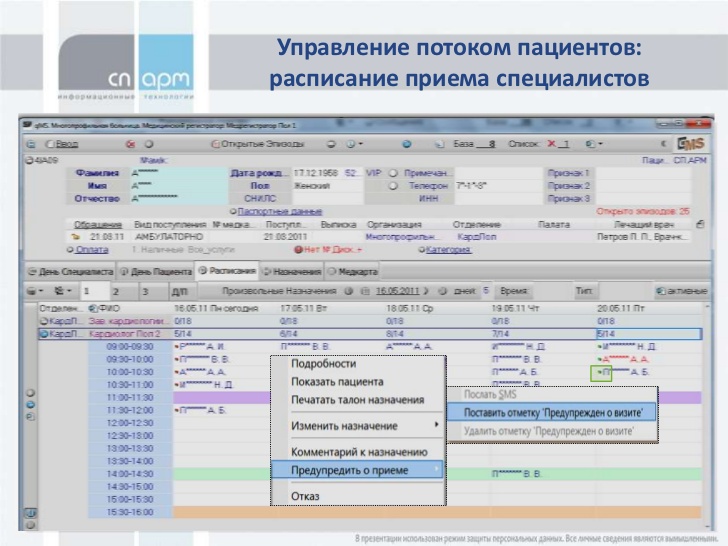Open dropdown arrow beside round icon after Открытые Эпизоды

point(361,144)
